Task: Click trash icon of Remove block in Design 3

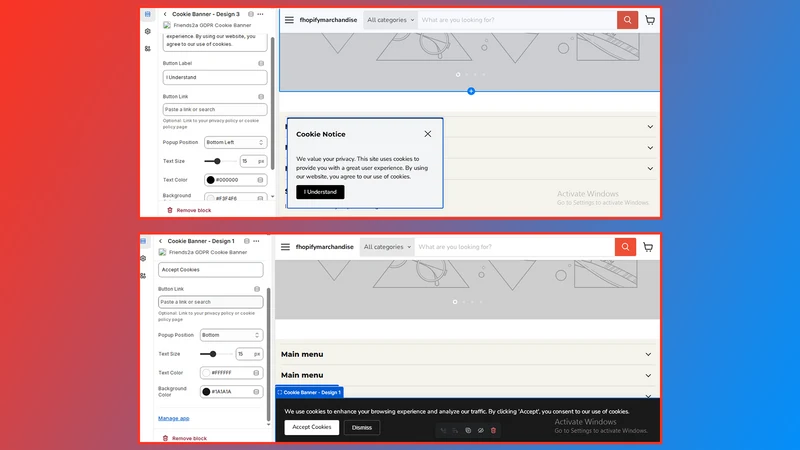Action: (170, 210)
